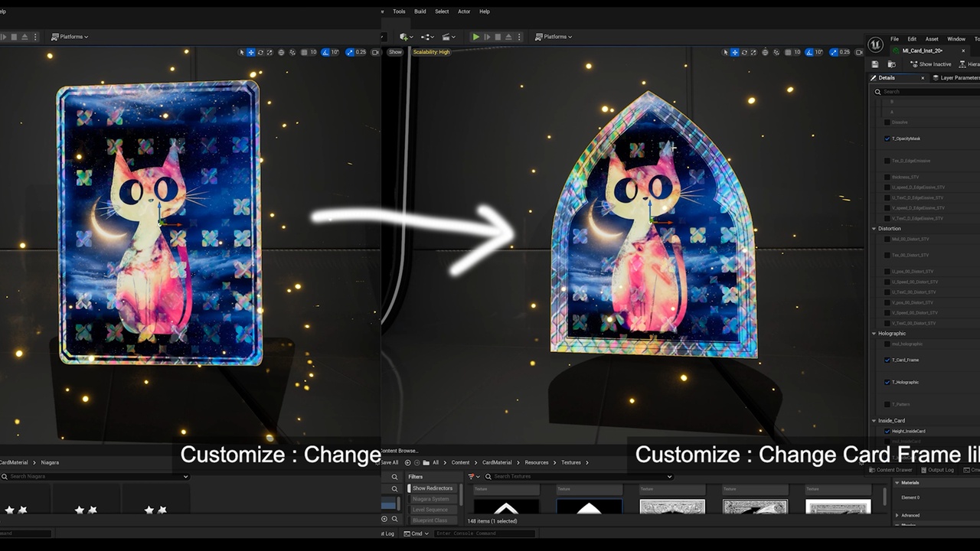Image resolution: width=980 pixels, height=551 pixels.
Task: Enable the Dissolve parameter checkbox
Action: [x=887, y=122]
